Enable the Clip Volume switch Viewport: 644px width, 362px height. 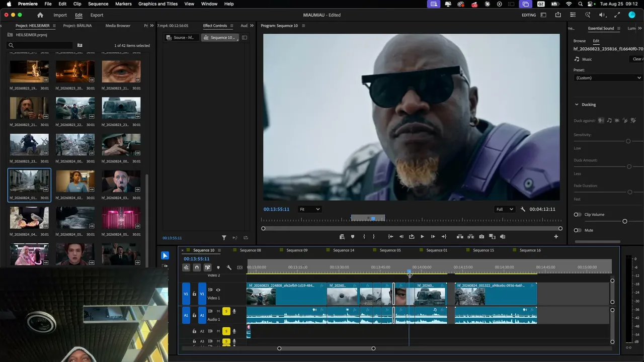[578, 215]
